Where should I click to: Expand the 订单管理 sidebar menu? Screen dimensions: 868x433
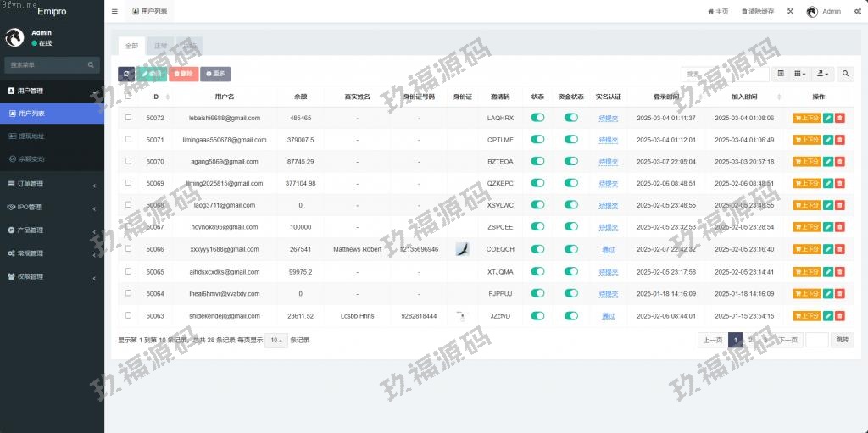click(x=52, y=184)
